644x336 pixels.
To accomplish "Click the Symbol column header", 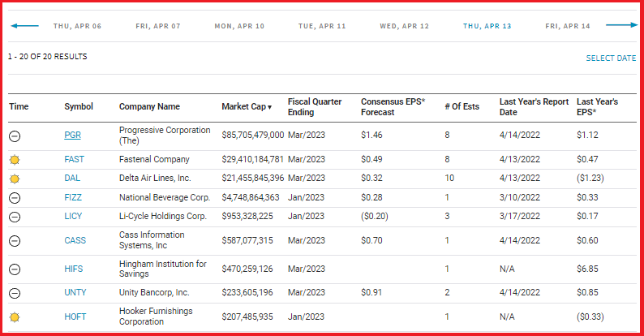I will 79,107.
